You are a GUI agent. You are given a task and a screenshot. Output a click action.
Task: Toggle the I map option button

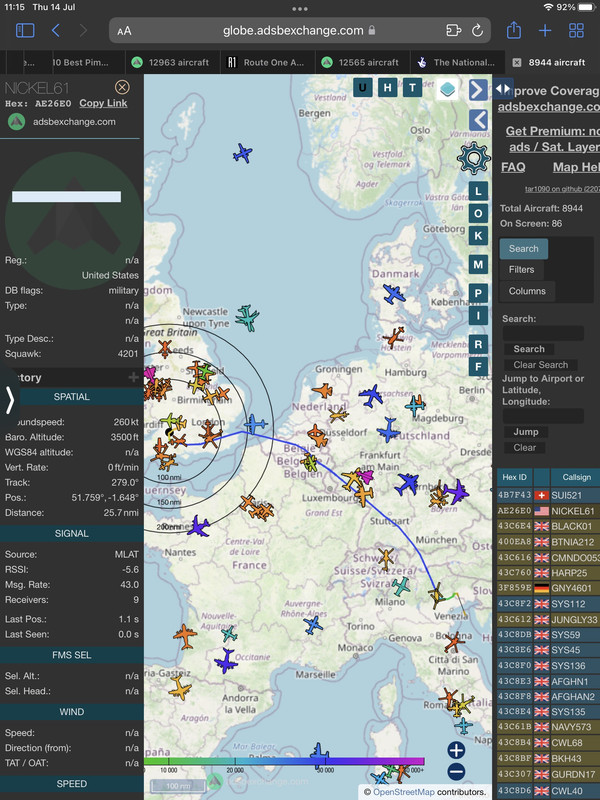pyautogui.click(x=478, y=315)
